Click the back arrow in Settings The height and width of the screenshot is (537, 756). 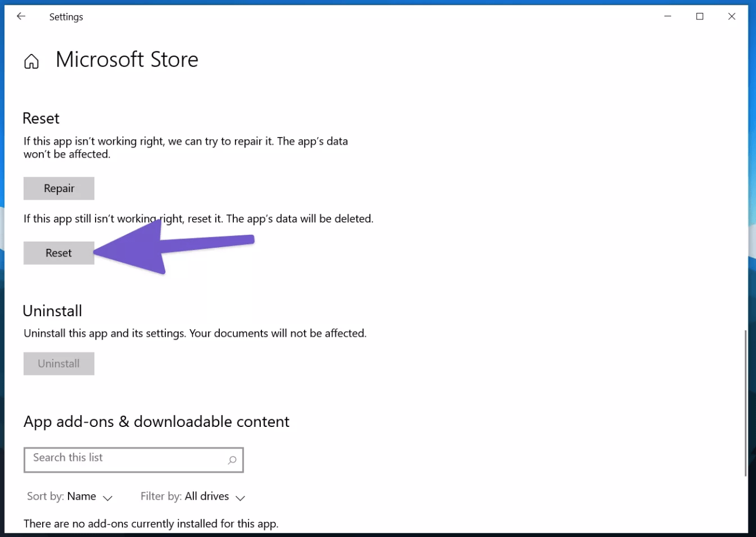coord(21,17)
